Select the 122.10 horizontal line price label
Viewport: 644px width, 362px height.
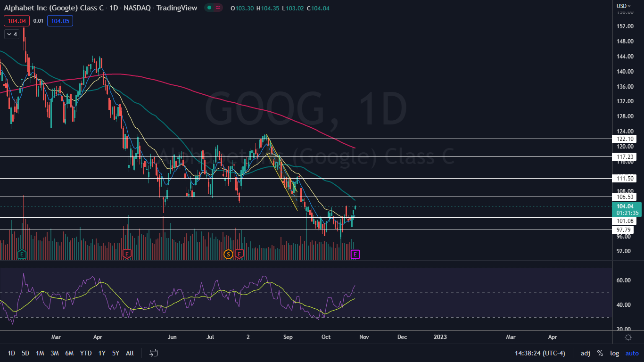(x=624, y=139)
